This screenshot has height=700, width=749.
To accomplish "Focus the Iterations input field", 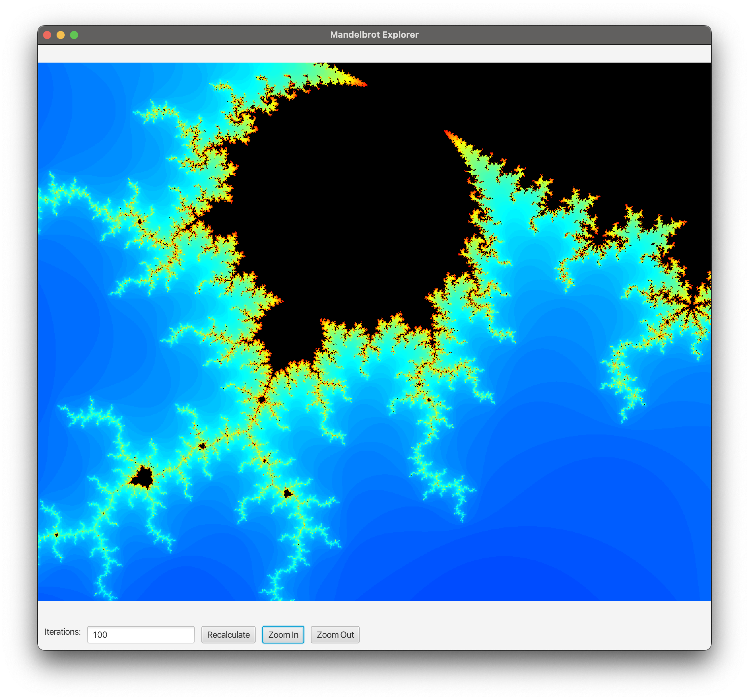I will click(x=140, y=634).
